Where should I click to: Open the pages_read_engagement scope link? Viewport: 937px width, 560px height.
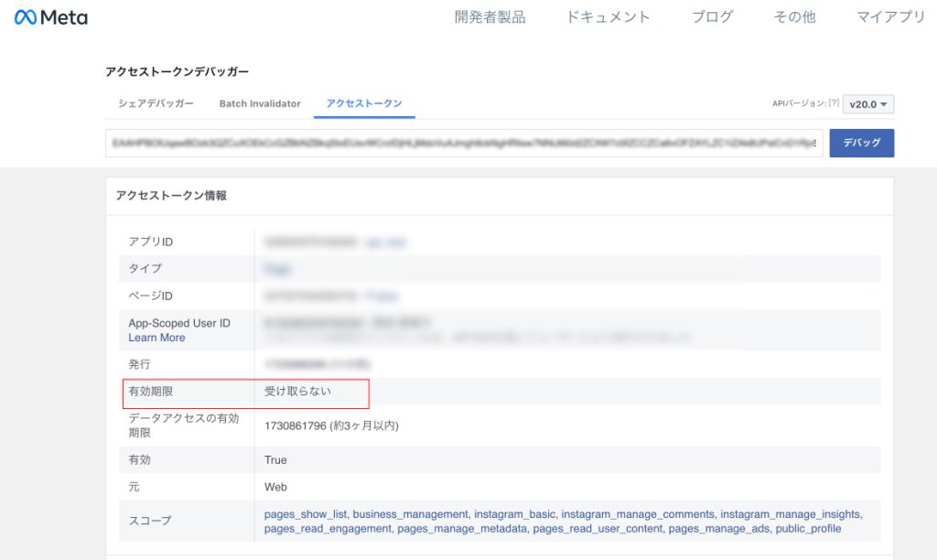point(328,529)
